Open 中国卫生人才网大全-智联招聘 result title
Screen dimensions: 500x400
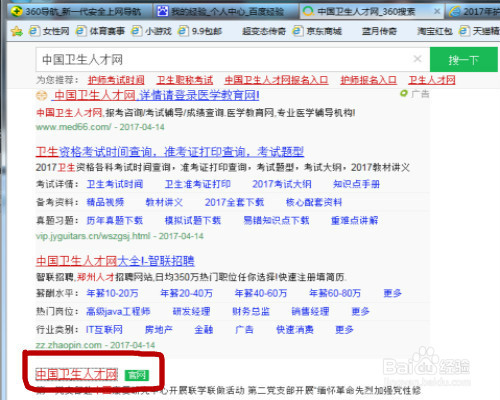115,261
